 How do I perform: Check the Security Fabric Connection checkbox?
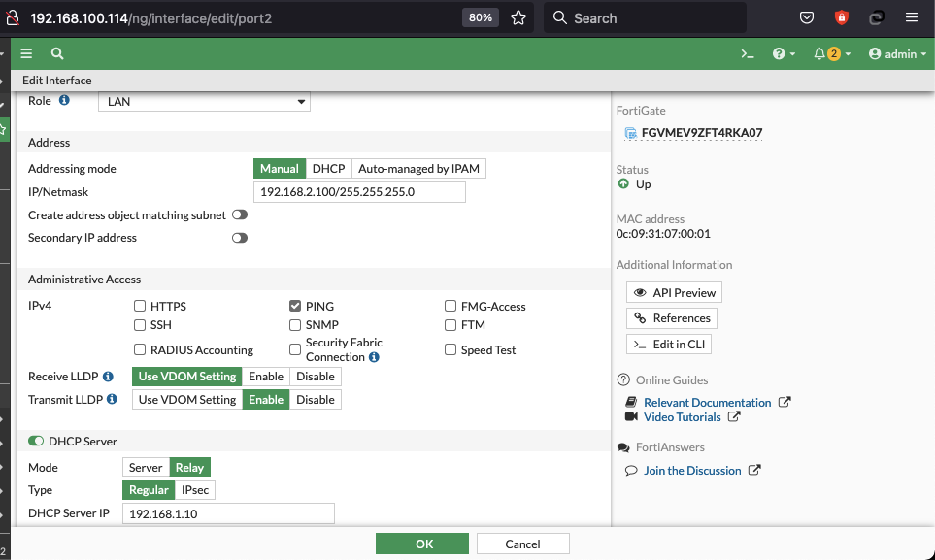(x=294, y=349)
